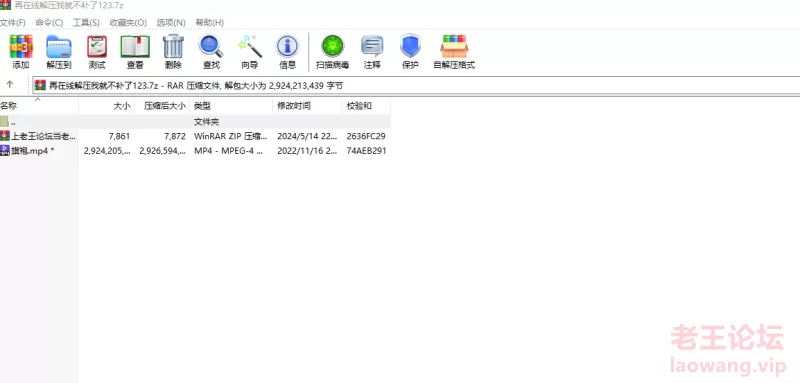Click packed size value 7,872
The image size is (800, 383).
pyautogui.click(x=174, y=136)
